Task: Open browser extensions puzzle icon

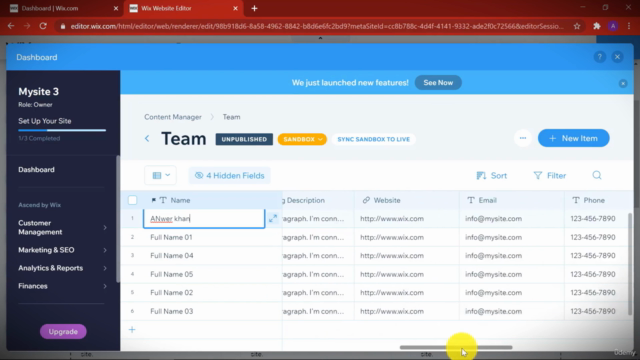Action: (x=597, y=26)
